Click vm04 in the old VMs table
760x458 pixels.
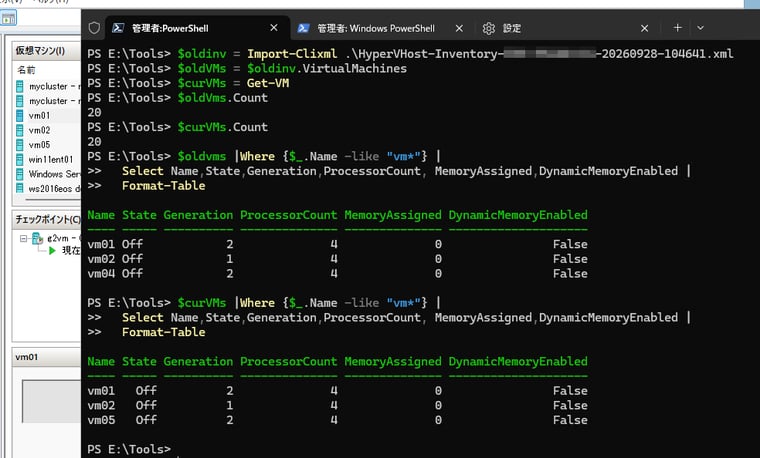point(101,273)
